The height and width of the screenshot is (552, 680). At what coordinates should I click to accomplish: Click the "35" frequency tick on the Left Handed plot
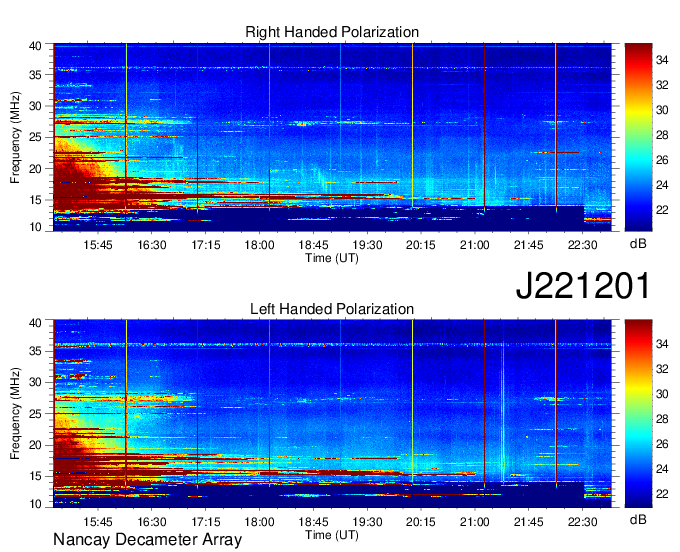click(x=36, y=351)
